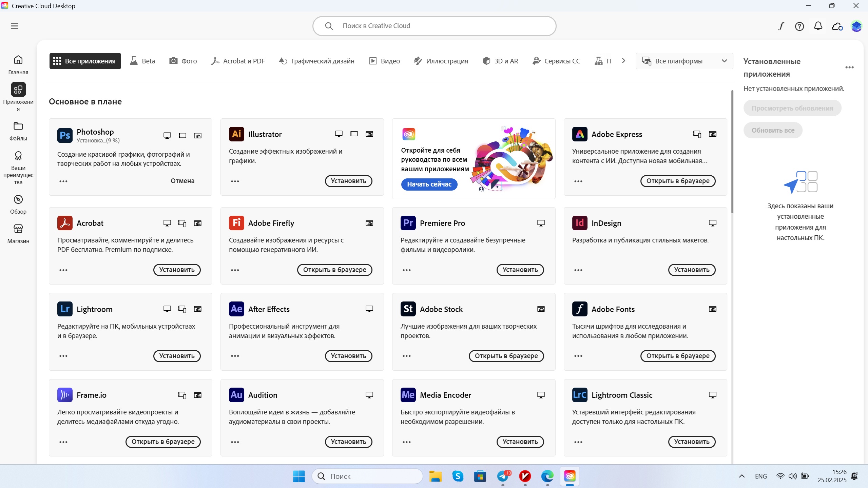Switch to the Beta tab

click(x=142, y=61)
